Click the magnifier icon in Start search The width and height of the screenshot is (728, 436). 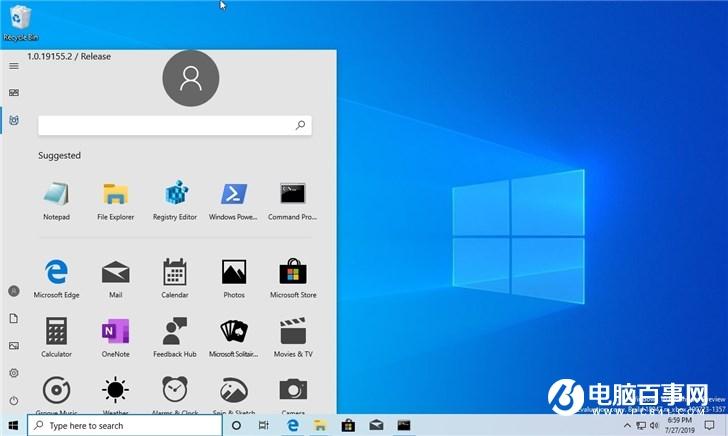300,125
